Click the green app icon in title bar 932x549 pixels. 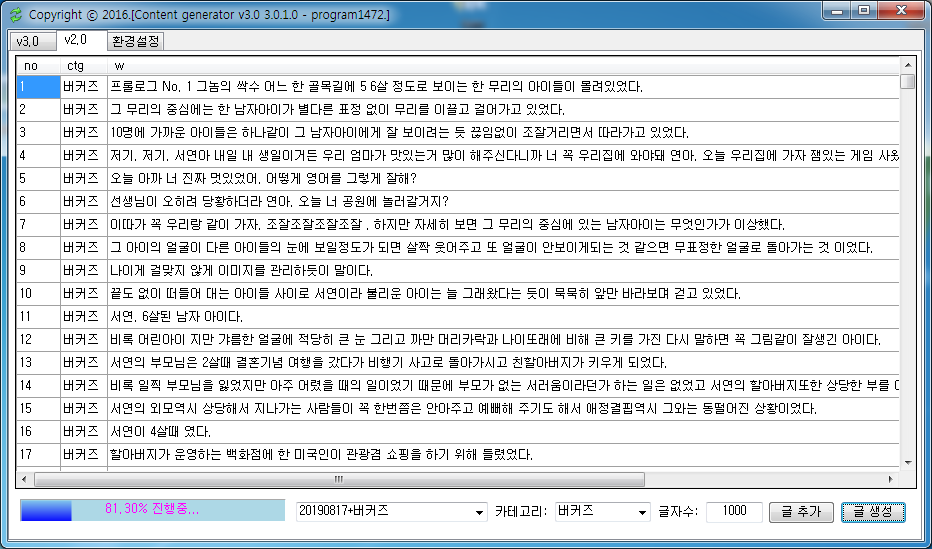pyautogui.click(x=14, y=15)
